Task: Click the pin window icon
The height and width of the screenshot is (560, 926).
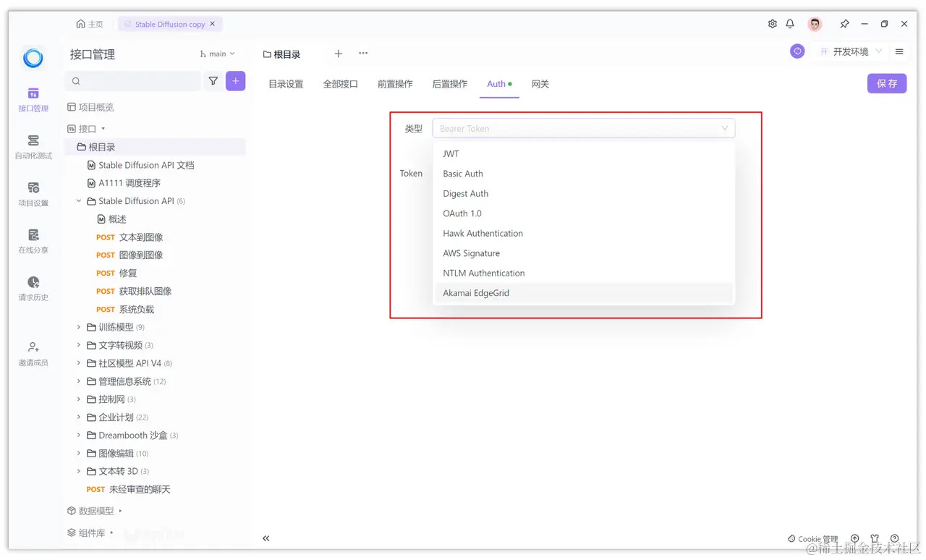Action: pos(844,24)
